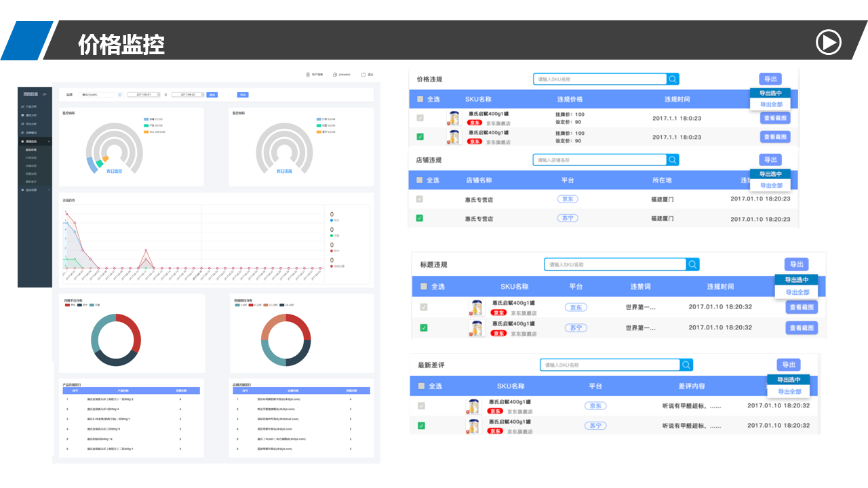Open the start date calendar icon

pos(158,95)
